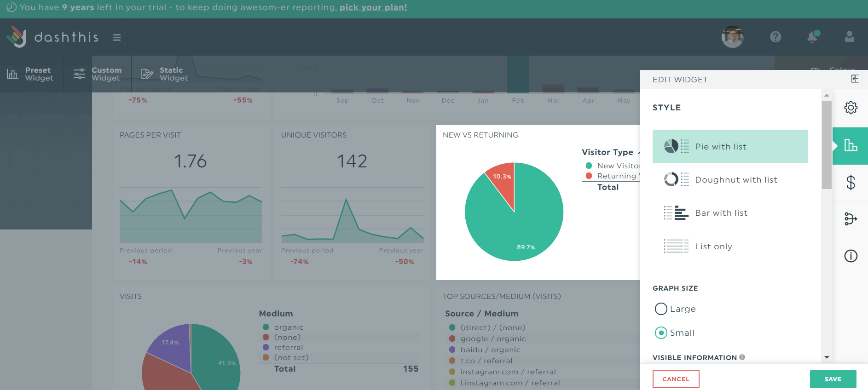This screenshot has width=868, height=390.
Task: Click the panel scrollbar up arrow
Action: 827,95
